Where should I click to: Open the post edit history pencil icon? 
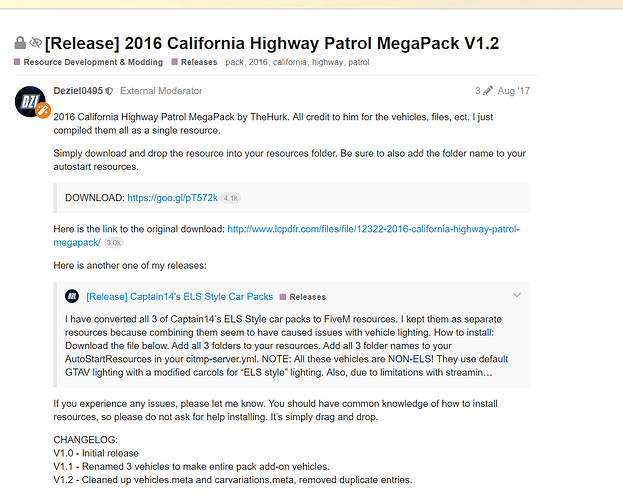pyautogui.click(x=488, y=91)
